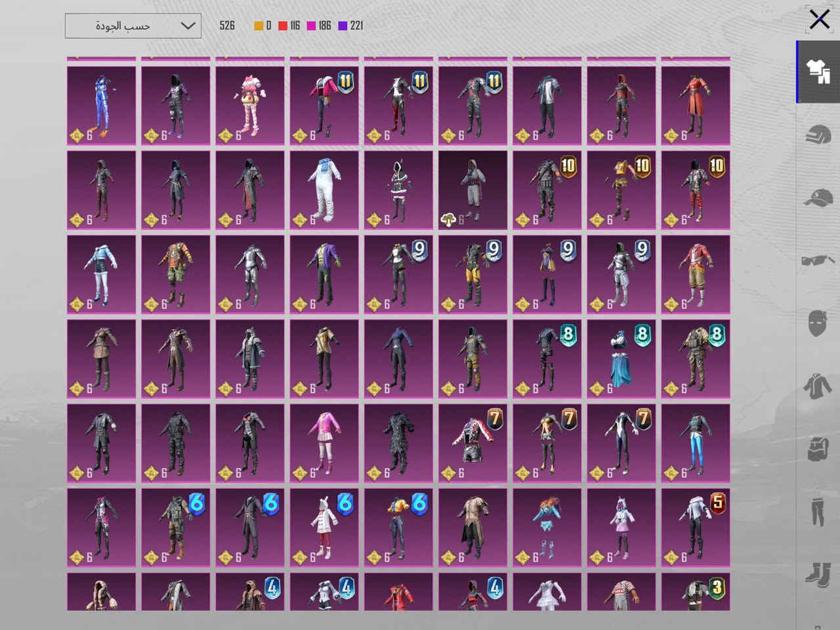Select the camo tactical outfit with badge 8
The image size is (840, 630).
point(696,359)
